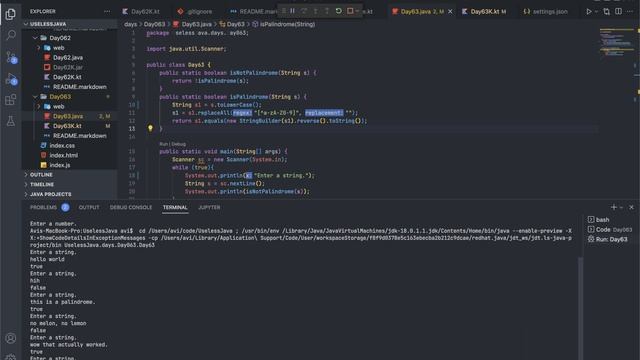Create a new terminal with plus icon
Screen dimensions: 640x360
[x=613, y=207]
